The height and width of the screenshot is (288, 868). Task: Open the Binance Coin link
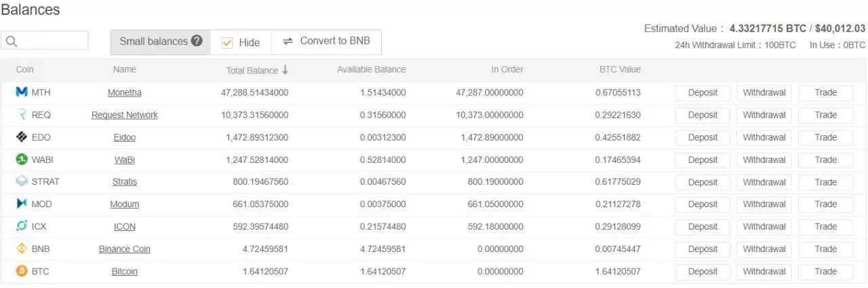click(x=125, y=249)
